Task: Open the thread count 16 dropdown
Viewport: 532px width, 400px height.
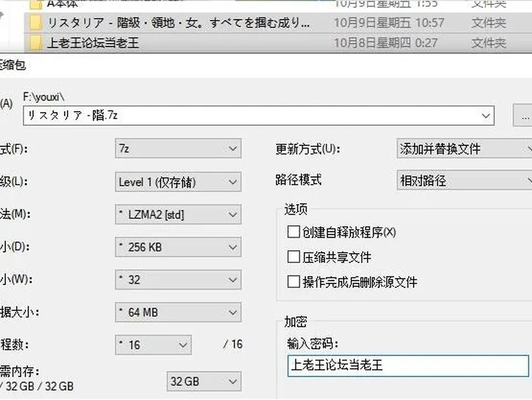Action: pos(154,345)
